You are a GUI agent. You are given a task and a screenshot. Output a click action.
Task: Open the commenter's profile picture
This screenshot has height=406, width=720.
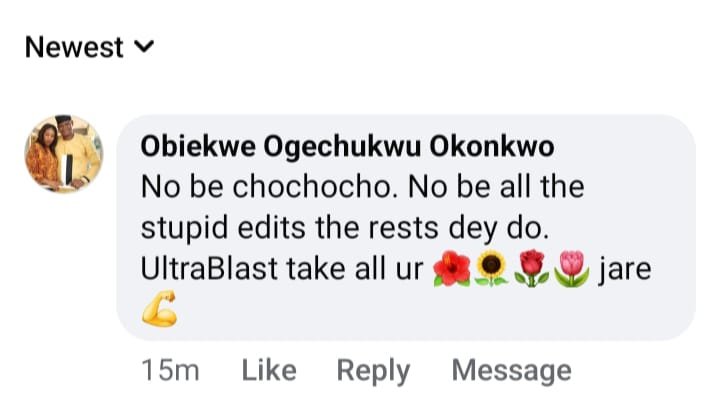[x=63, y=153]
